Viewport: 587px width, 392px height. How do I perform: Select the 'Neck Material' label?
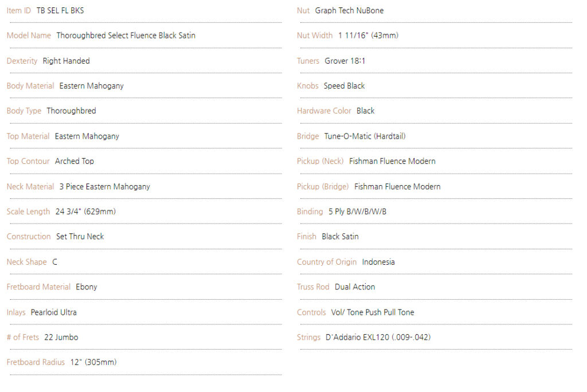(30, 186)
